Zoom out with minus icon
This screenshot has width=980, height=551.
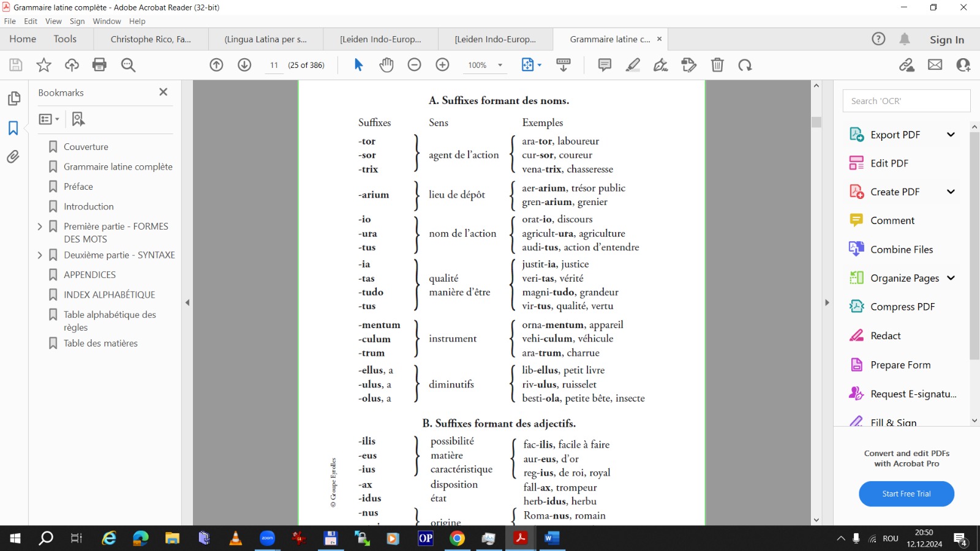coord(415,65)
